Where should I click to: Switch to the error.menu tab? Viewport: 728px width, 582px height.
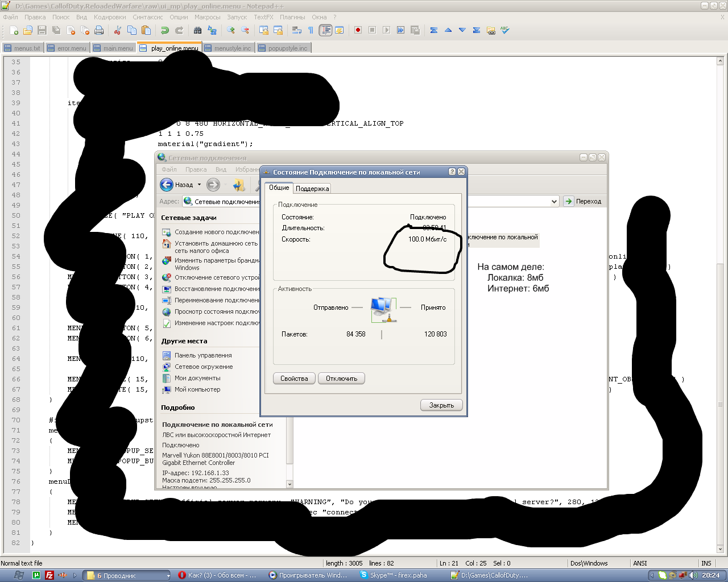coord(67,48)
